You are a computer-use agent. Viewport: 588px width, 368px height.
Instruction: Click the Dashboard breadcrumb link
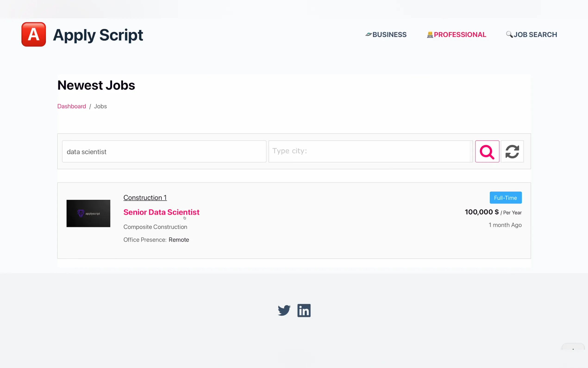tap(72, 106)
